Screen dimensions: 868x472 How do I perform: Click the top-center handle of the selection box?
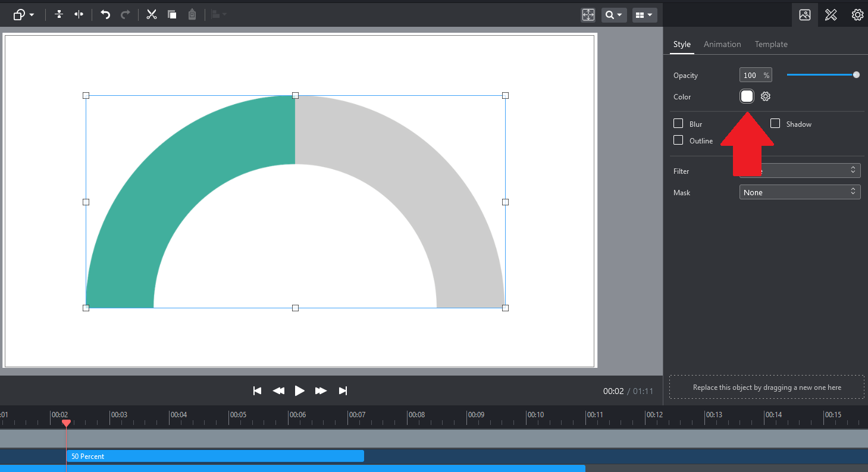(x=295, y=95)
